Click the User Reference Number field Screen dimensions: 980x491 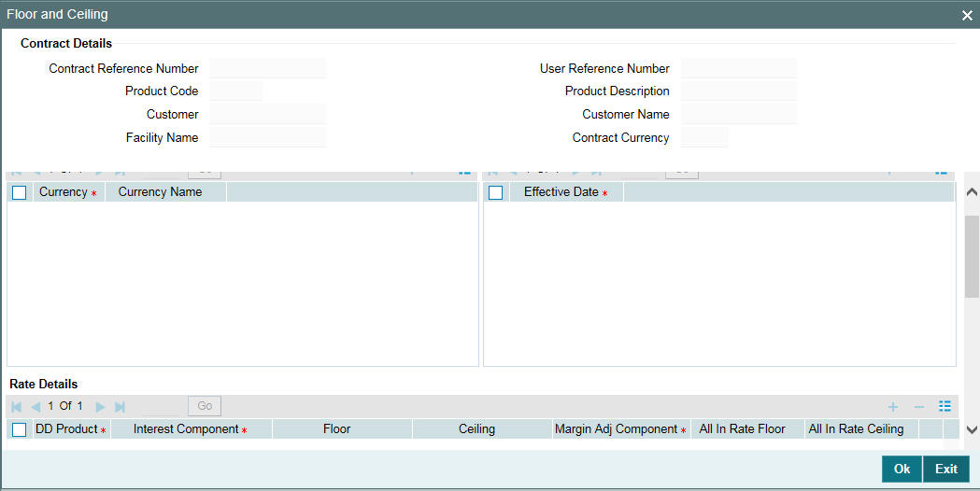tap(739, 68)
